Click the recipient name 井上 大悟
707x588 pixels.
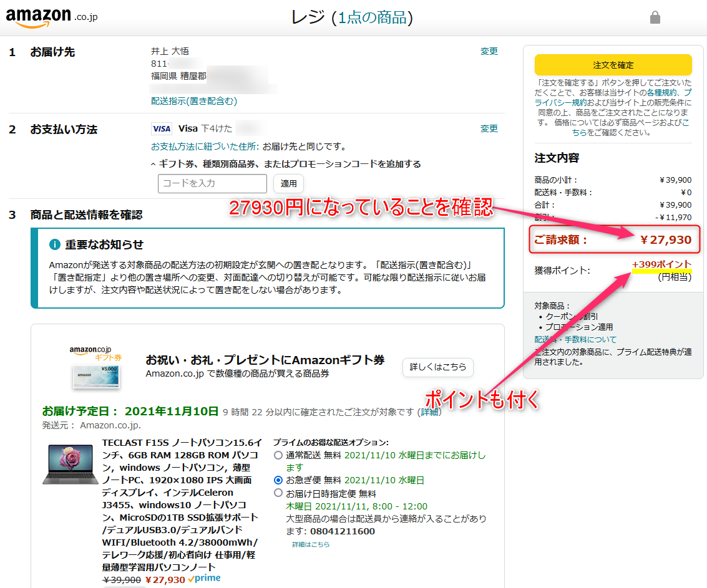[170, 51]
